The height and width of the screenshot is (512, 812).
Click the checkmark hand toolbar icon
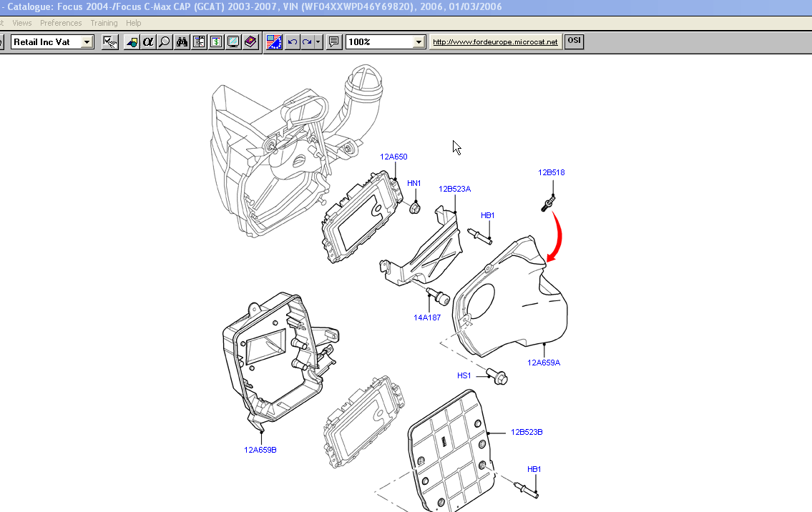point(110,42)
